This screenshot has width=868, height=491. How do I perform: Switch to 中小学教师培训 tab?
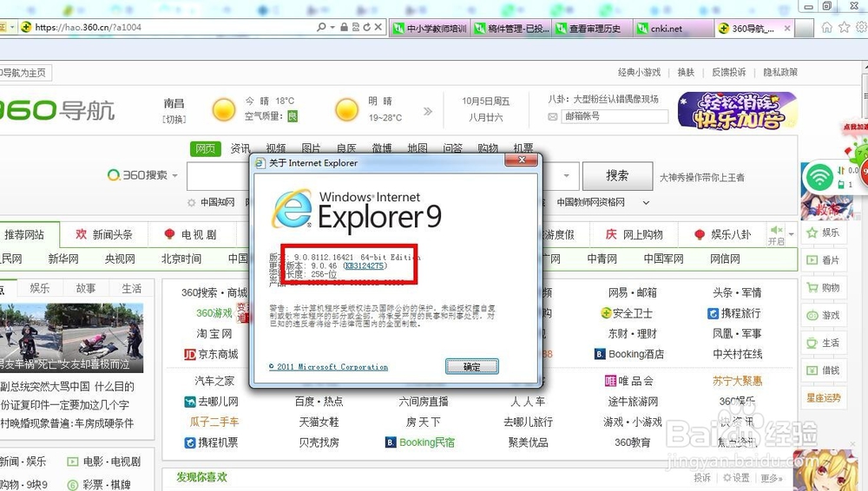431,29
